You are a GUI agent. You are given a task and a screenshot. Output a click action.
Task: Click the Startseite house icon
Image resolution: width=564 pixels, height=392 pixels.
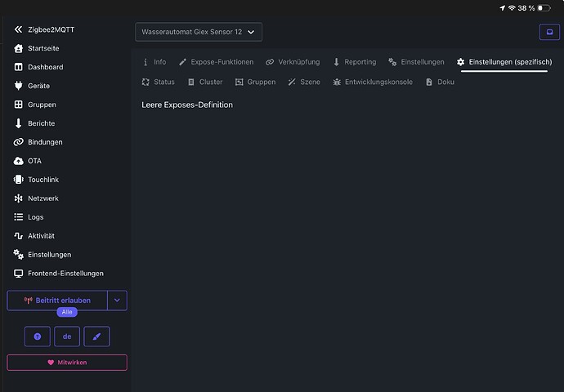tap(18, 48)
